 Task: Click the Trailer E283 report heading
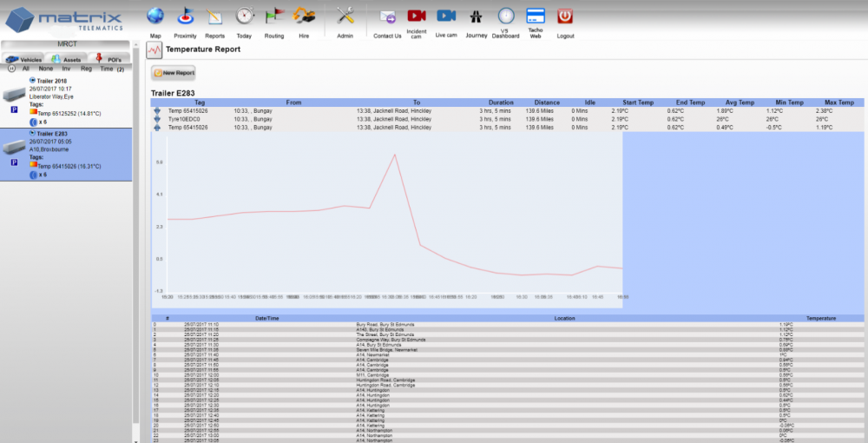173,93
